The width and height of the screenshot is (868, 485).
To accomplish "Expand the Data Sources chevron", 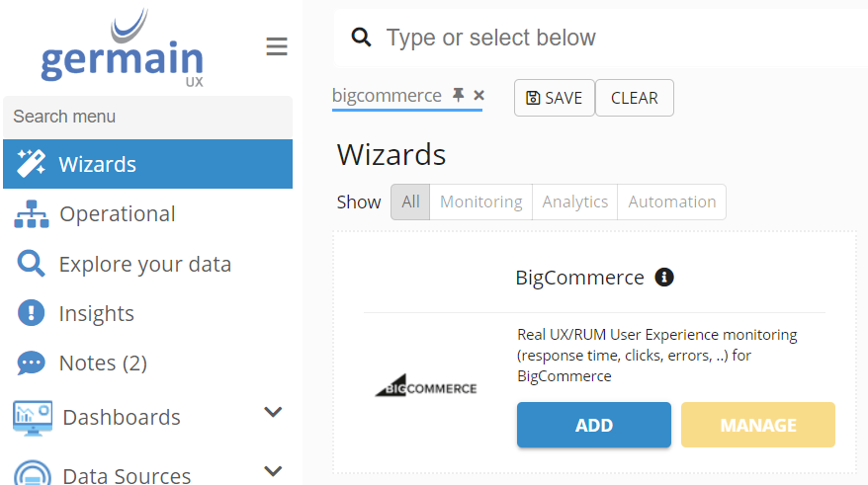I will point(274,471).
